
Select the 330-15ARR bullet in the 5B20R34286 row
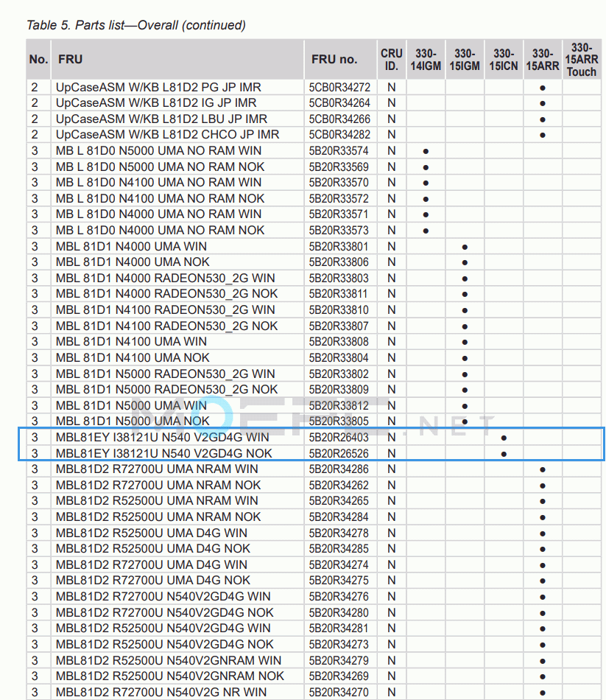tap(543, 469)
